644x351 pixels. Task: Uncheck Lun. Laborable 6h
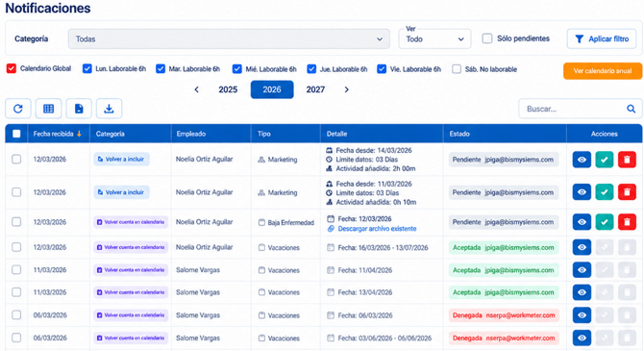87,68
